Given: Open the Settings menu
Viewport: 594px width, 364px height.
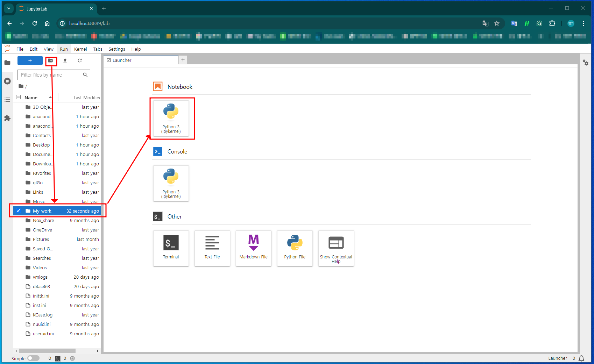Looking at the screenshot, I should point(117,49).
